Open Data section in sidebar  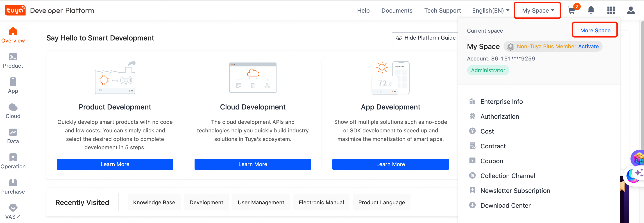[13, 136]
